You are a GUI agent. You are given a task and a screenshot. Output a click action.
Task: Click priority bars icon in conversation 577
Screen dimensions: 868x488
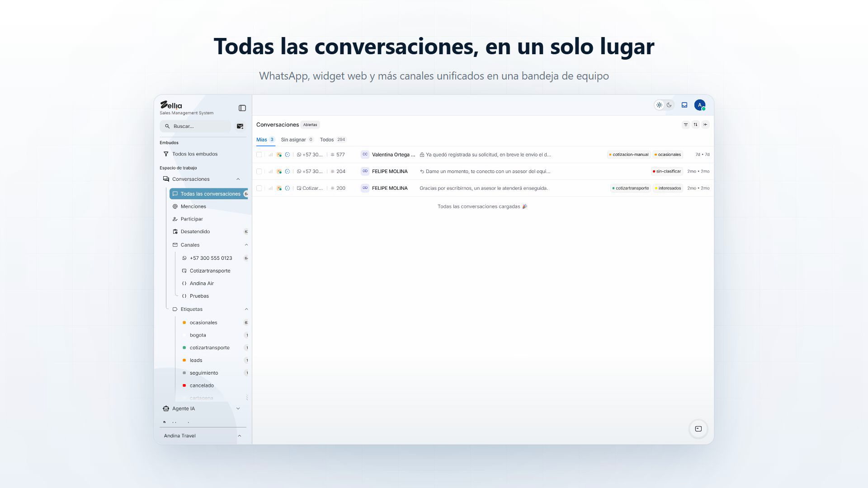point(270,155)
